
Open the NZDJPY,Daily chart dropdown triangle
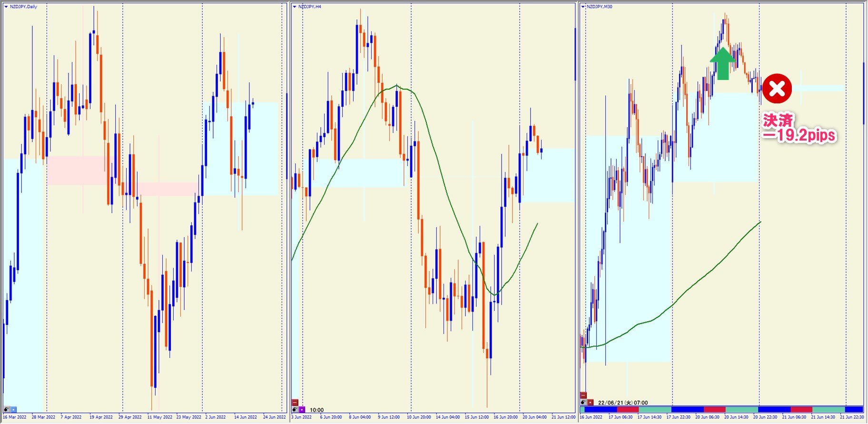click(x=6, y=7)
